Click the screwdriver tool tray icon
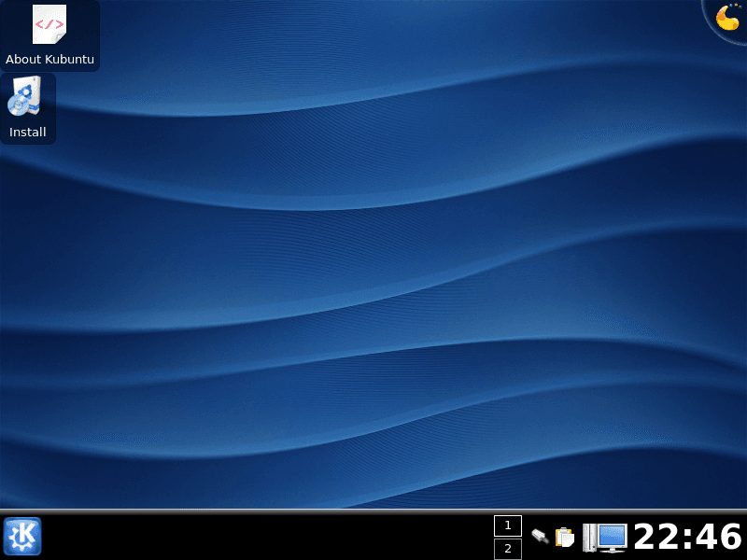This screenshot has height=560, width=747. 540,538
